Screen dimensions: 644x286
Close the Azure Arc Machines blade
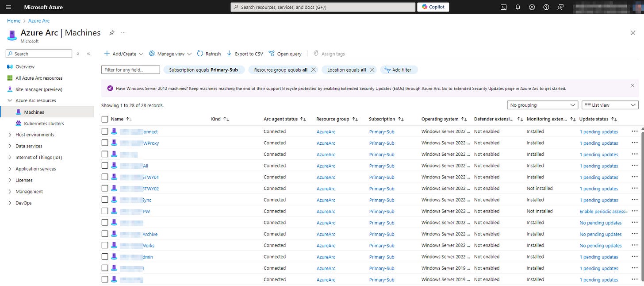point(632,33)
